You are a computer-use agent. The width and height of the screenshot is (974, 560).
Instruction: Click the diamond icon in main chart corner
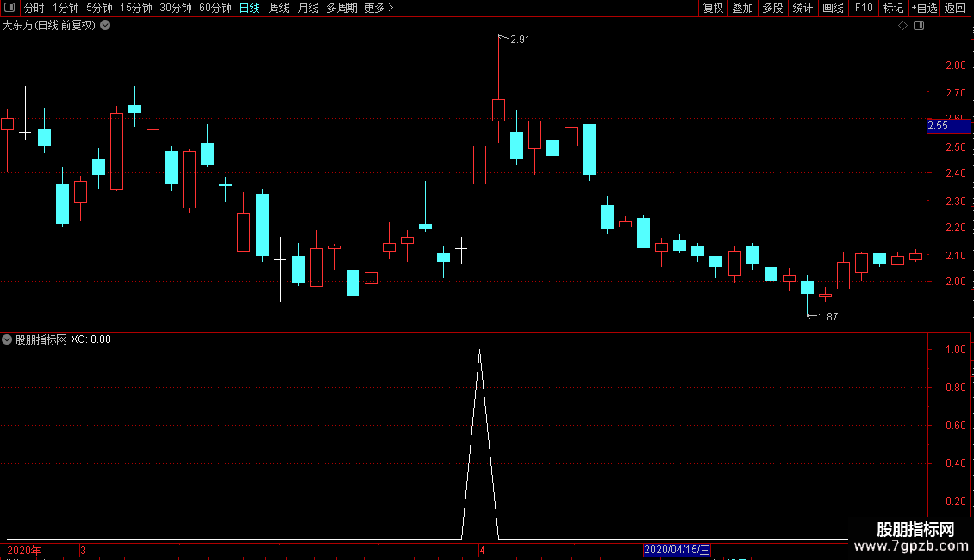(903, 26)
